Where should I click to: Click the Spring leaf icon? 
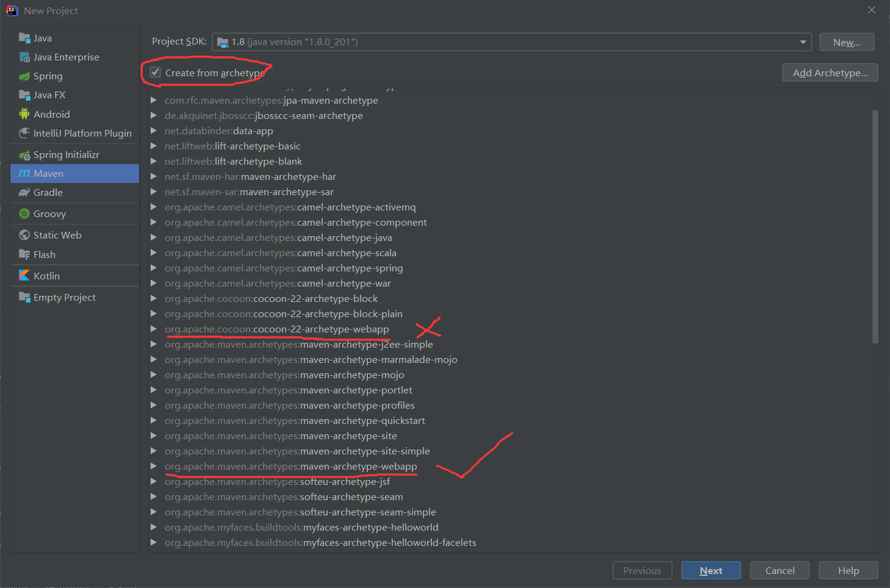(24, 76)
